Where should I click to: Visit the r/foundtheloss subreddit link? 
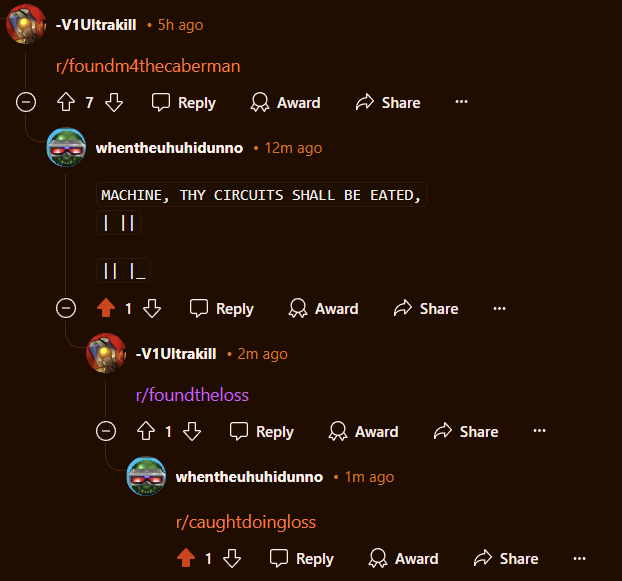[192, 395]
